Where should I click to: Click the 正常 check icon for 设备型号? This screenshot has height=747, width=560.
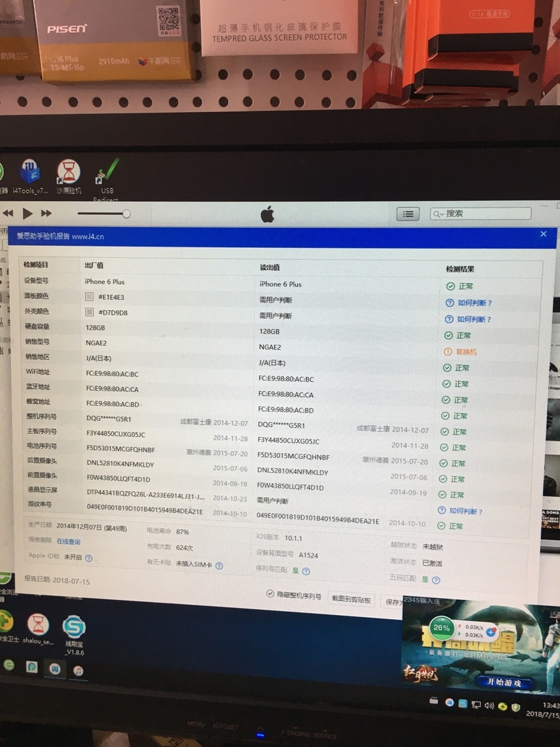451,286
